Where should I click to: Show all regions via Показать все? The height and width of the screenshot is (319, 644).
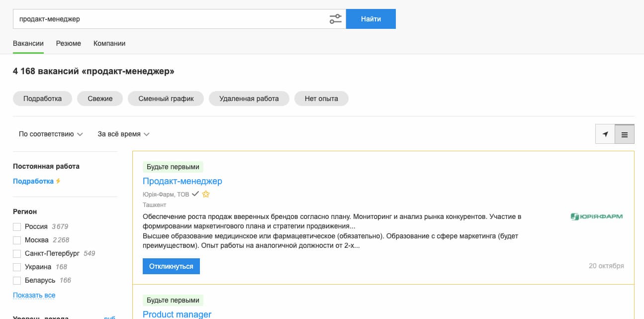pyautogui.click(x=33, y=295)
